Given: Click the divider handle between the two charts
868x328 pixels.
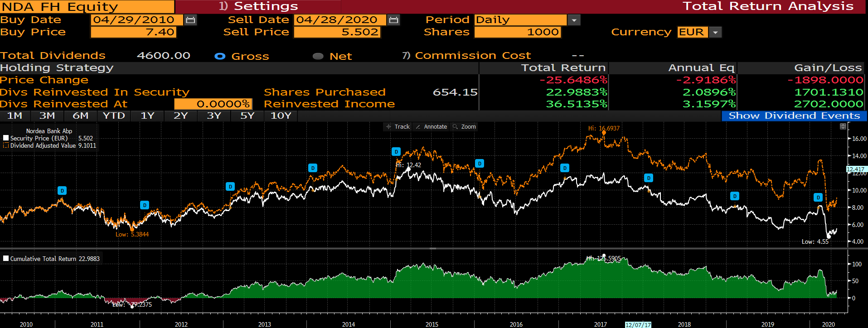Looking at the screenshot, I should pos(433,249).
